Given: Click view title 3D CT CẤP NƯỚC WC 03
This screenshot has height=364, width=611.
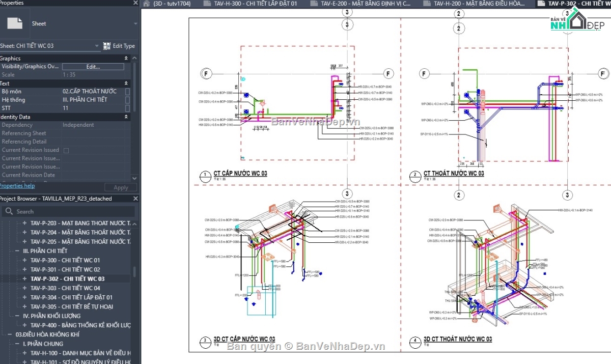Looking at the screenshot, I should 244,339.
